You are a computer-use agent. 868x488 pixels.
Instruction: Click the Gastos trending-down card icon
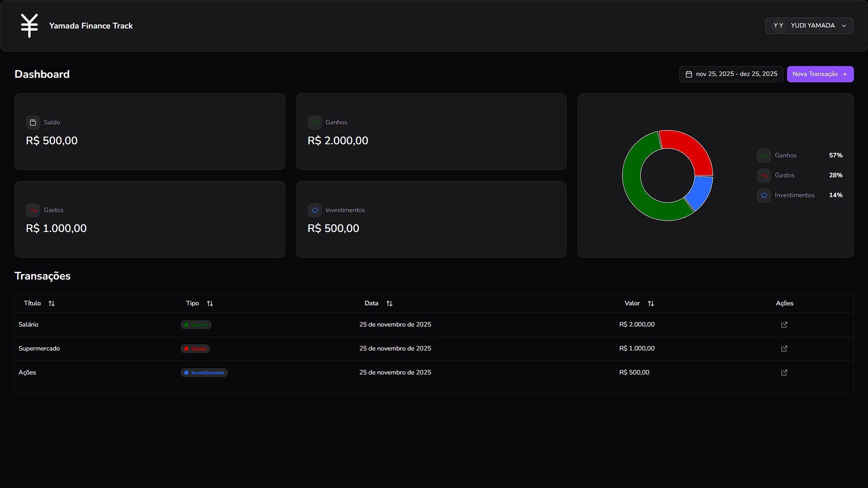click(33, 210)
